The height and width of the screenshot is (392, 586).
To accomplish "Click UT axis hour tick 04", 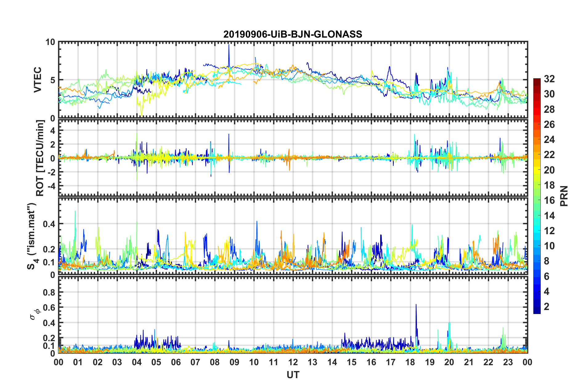I will 137,362.
